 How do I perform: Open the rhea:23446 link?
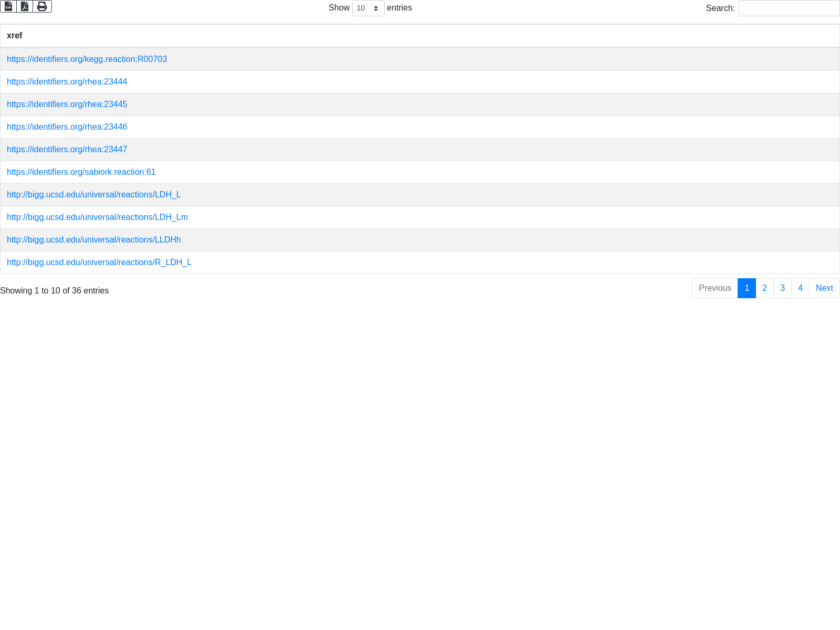click(x=67, y=127)
